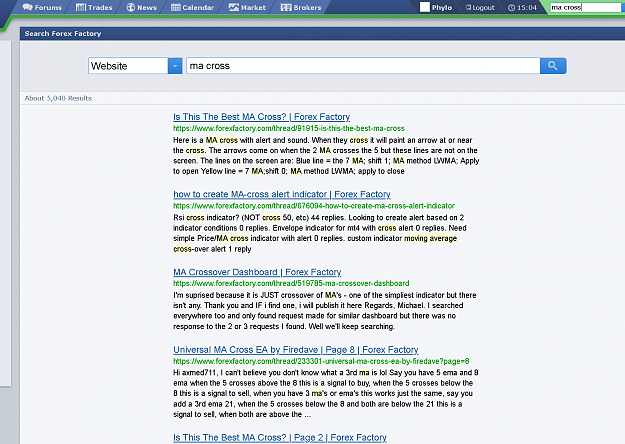Open the Brokers tab
The width and height of the screenshot is (625, 444).
[x=301, y=8]
